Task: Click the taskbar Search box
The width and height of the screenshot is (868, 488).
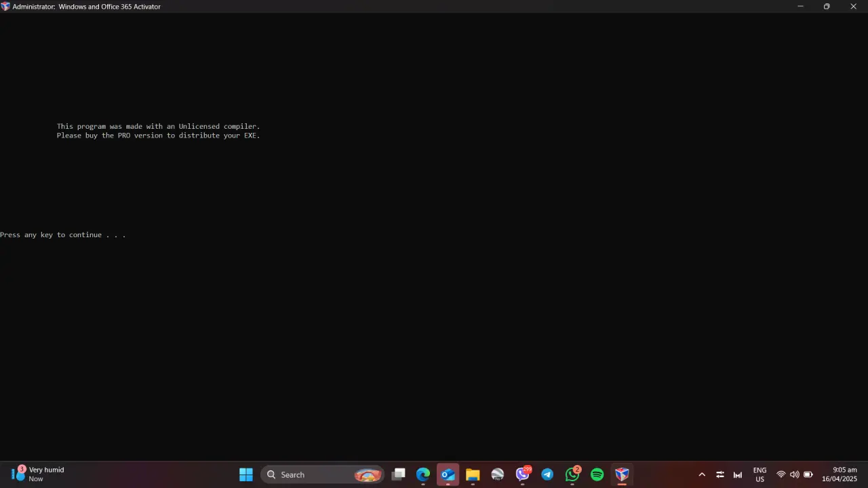Action: (x=323, y=474)
